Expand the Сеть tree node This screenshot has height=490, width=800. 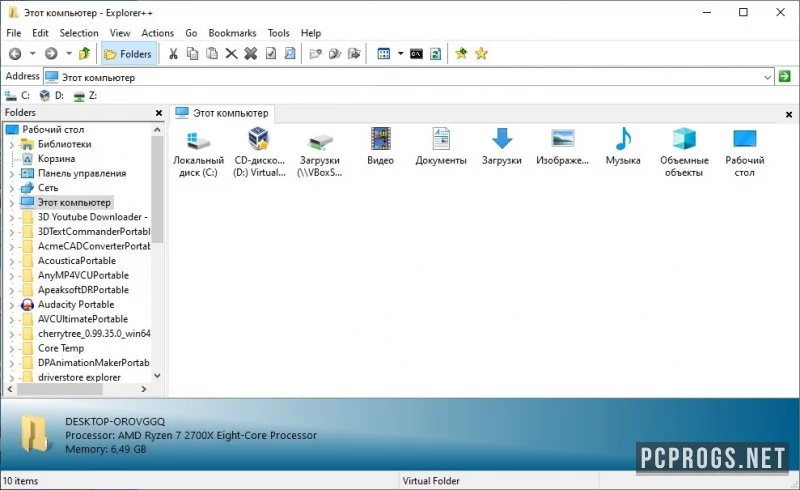(x=12, y=188)
